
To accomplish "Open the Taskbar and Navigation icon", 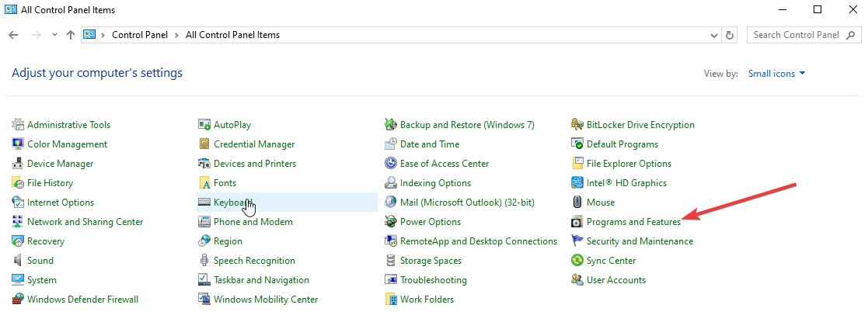I will tap(204, 280).
